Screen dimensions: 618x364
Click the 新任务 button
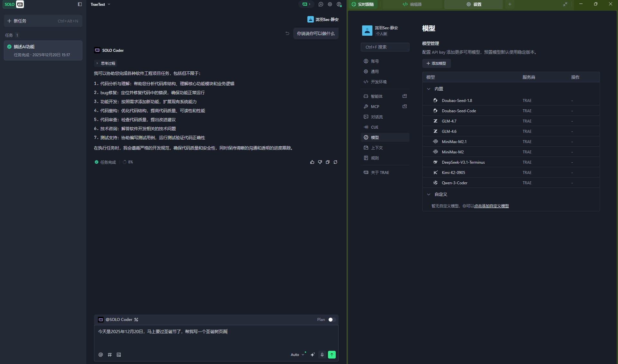(43, 21)
